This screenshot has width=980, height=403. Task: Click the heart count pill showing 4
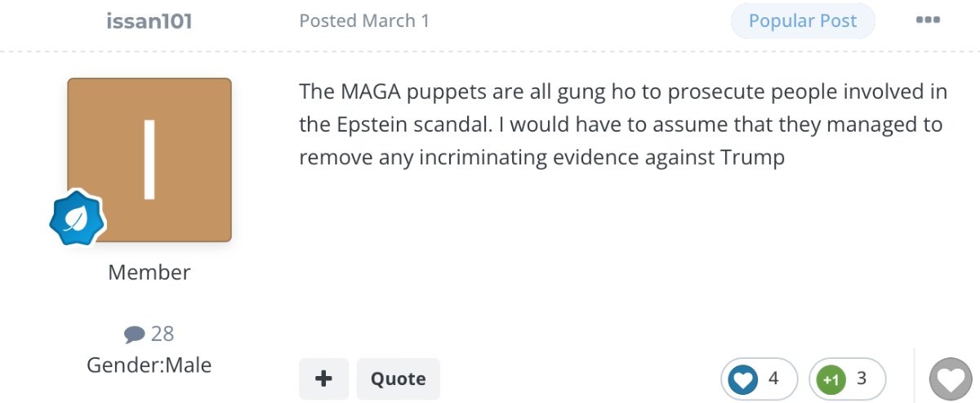coord(759,379)
